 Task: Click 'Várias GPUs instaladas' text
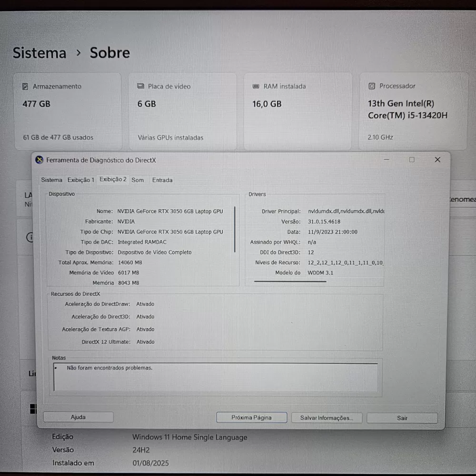pyautogui.click(x=170, y=138)
